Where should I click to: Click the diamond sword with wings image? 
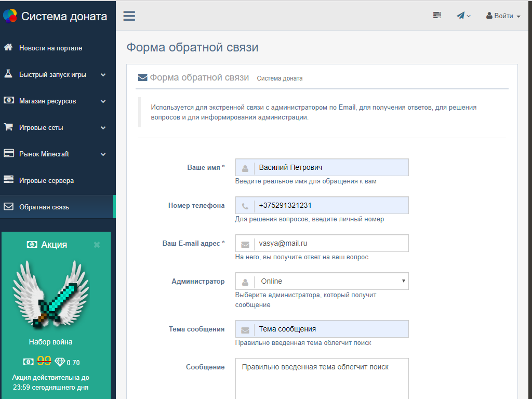point(50,294)
